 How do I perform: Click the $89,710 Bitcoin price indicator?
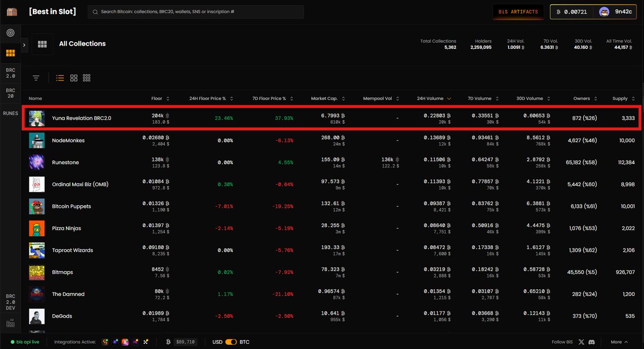tap(186, 342)
